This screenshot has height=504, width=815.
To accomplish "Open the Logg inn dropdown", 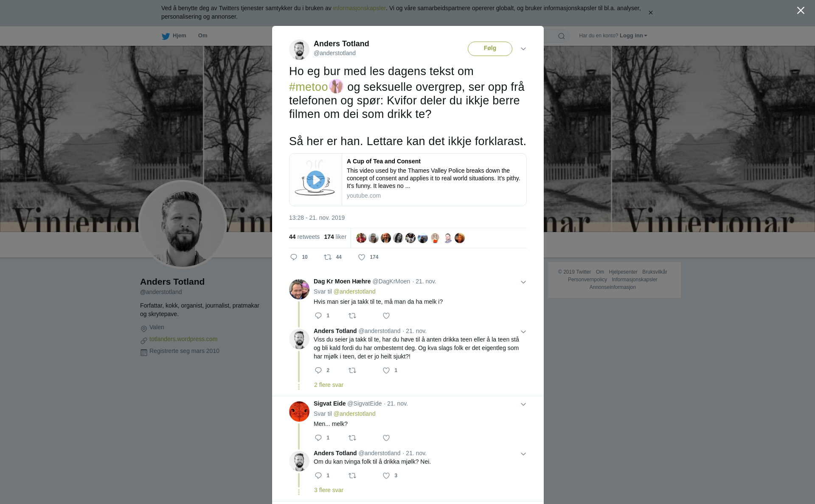I will (x=633, y=36).
